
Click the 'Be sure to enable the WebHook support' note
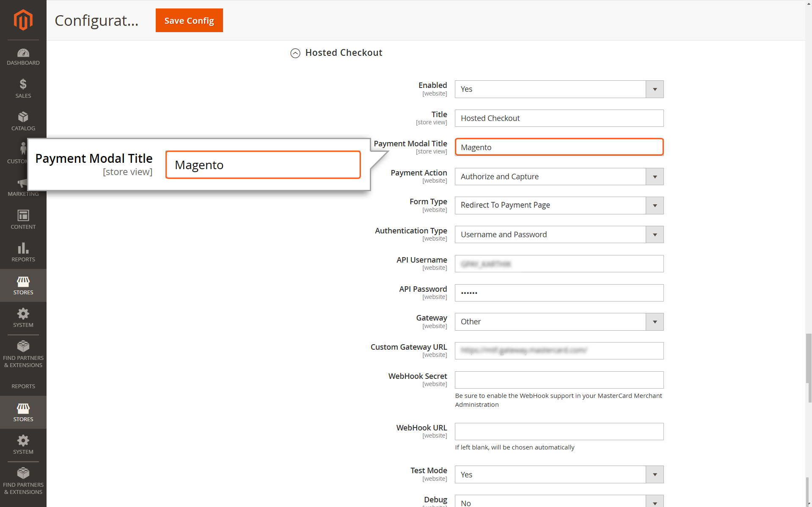tap(559, 400)
